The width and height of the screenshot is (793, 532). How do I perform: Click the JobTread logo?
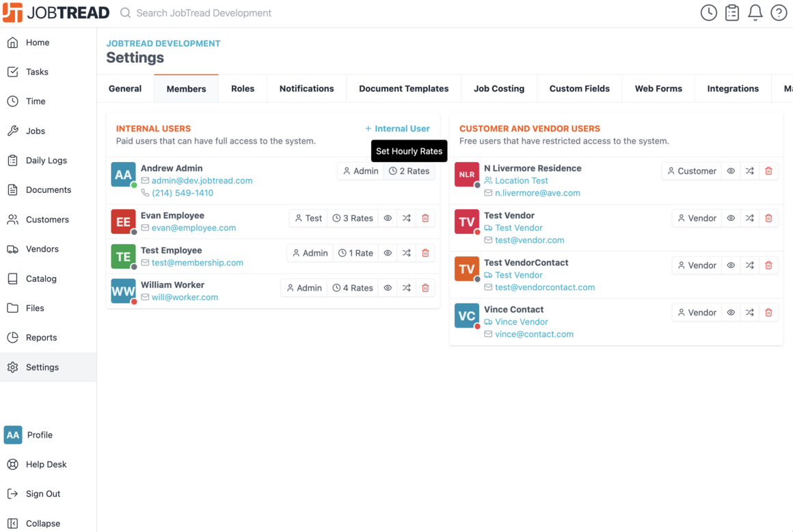[55, 12]
